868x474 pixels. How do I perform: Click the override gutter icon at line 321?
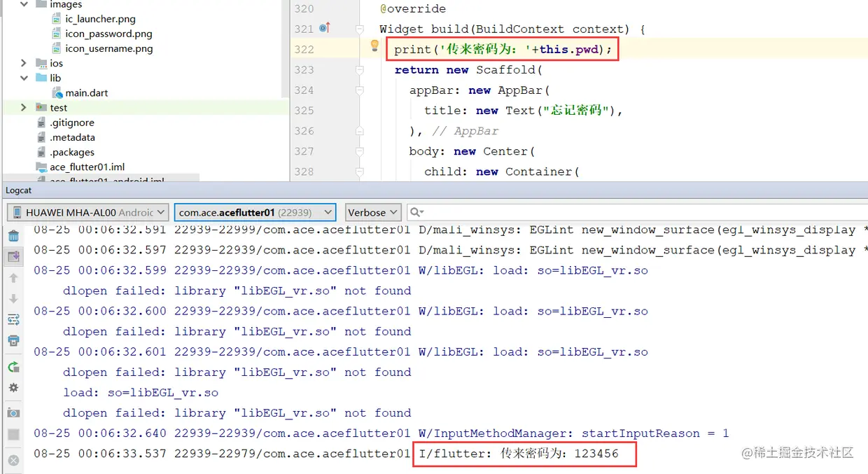point(324,28)
